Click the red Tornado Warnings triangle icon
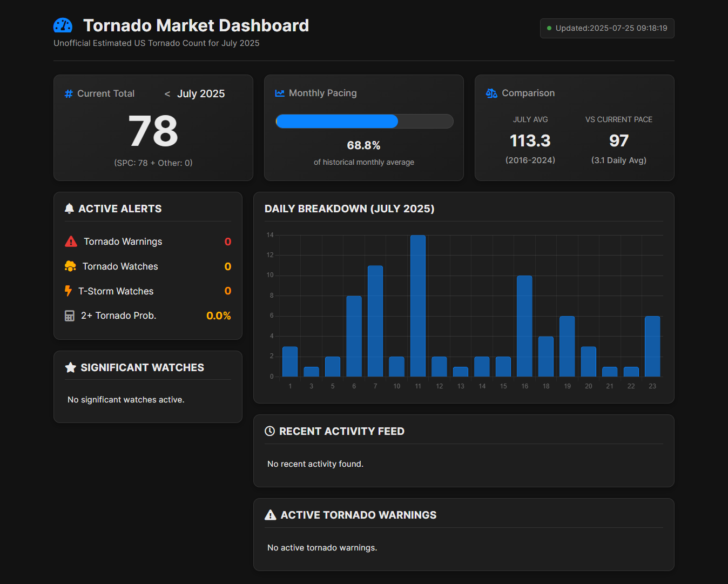 click(x=71, y=241)
